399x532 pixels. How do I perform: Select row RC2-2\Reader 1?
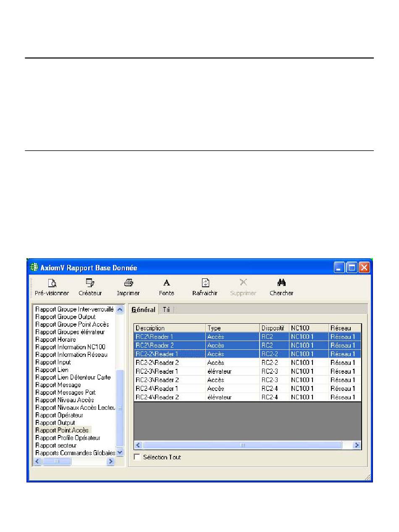(x=247, y=354)
